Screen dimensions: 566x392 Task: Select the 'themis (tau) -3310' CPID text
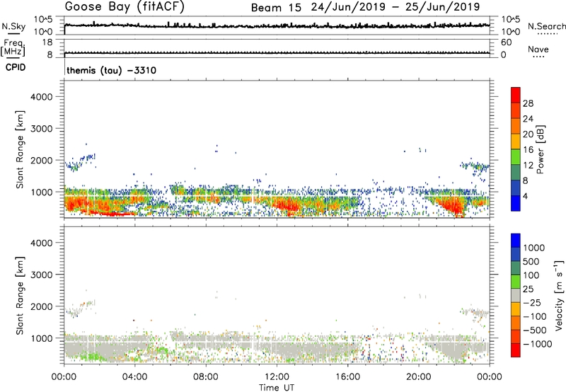[x=112, y=70]
